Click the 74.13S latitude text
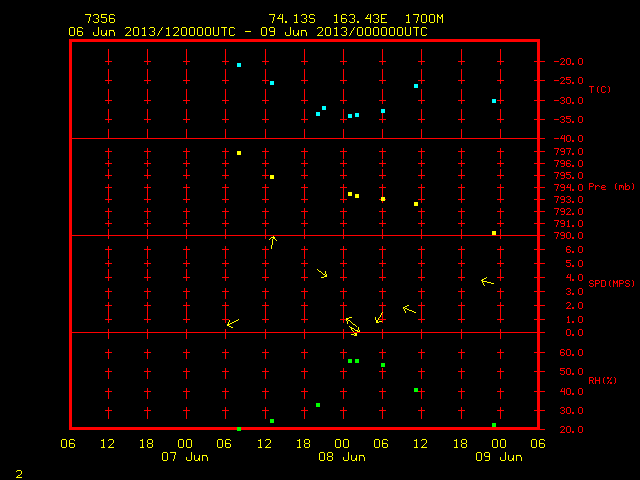Image resolution: width=640 pixels, height=480 pixels. pyautogui.click(x=292, y=19)
